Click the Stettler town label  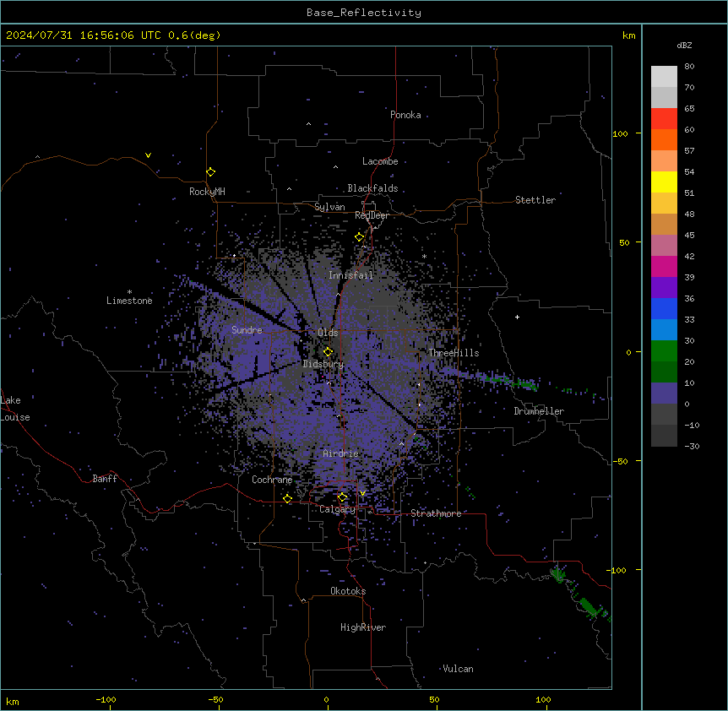(x=535, y=200)
